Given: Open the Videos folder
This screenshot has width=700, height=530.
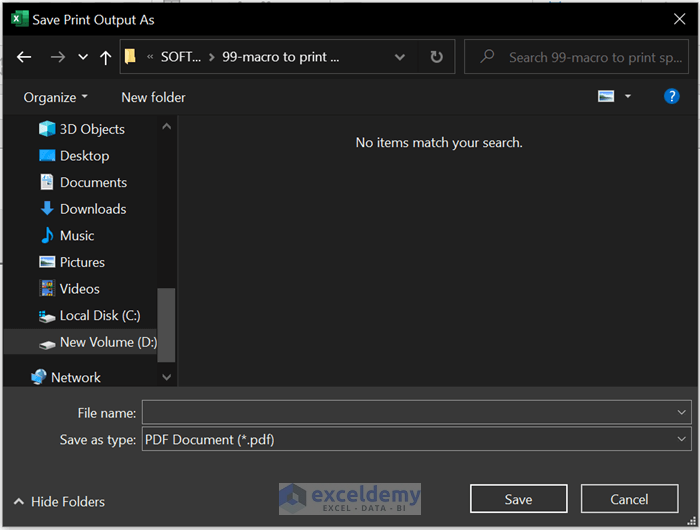Looking at the screenshot, I should coord(79,289).
